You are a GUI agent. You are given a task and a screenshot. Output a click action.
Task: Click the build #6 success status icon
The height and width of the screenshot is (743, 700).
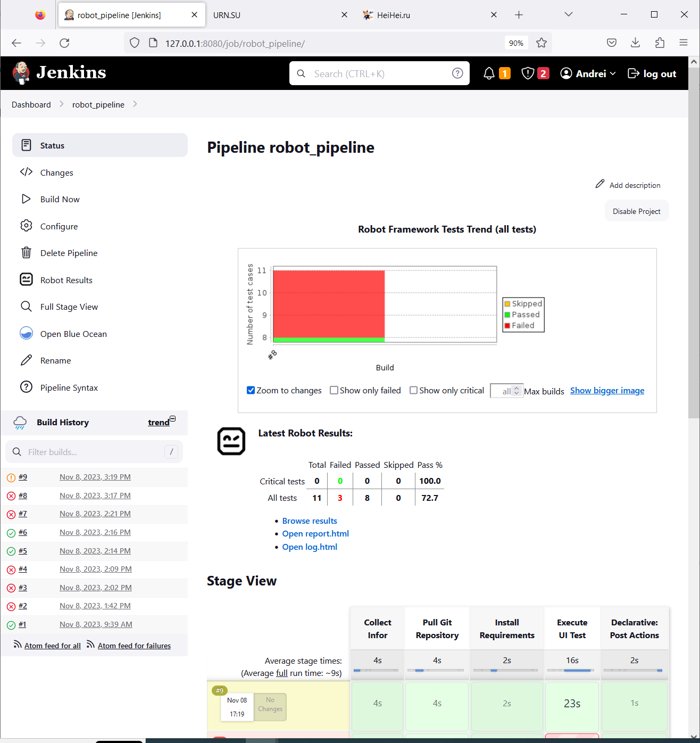coord(11,533)
